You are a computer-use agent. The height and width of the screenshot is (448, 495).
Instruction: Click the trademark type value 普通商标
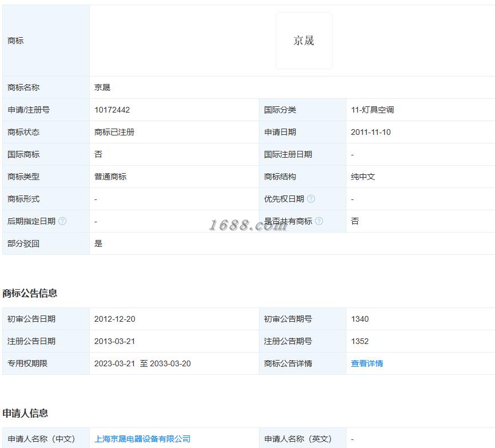(x=110, y=177)
